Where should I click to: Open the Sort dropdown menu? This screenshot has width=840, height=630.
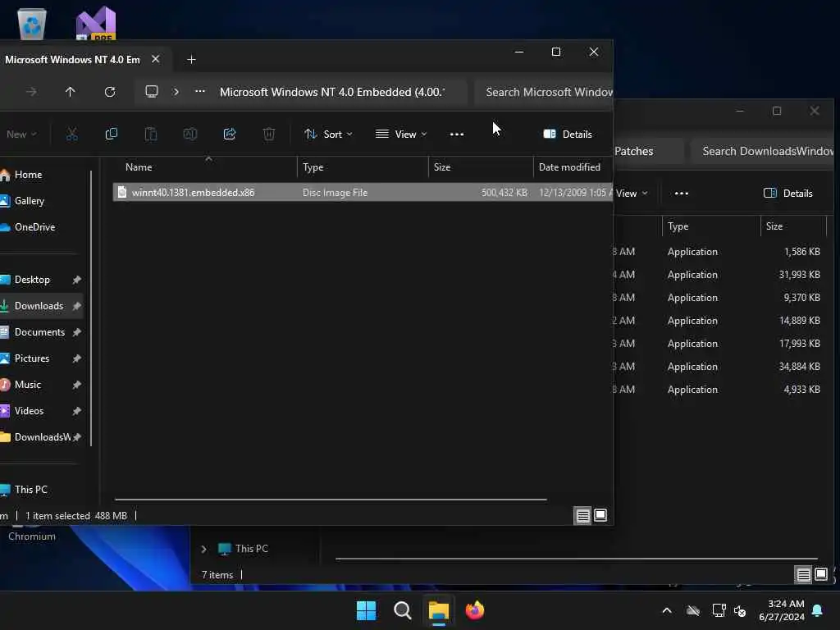pos(328,135)
